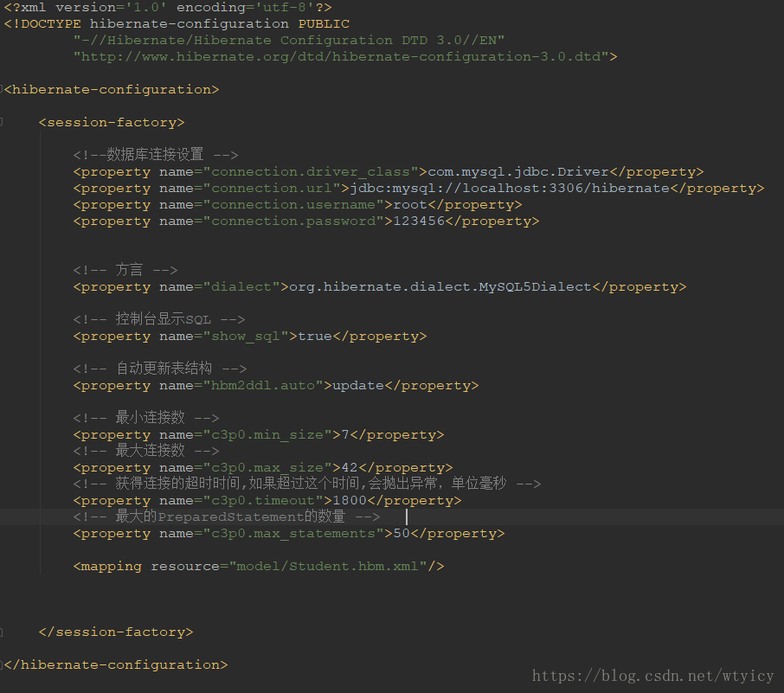This screenshot has width=784, height=693.
Task: Click the mapping resource tag
Action: (259, 567)
